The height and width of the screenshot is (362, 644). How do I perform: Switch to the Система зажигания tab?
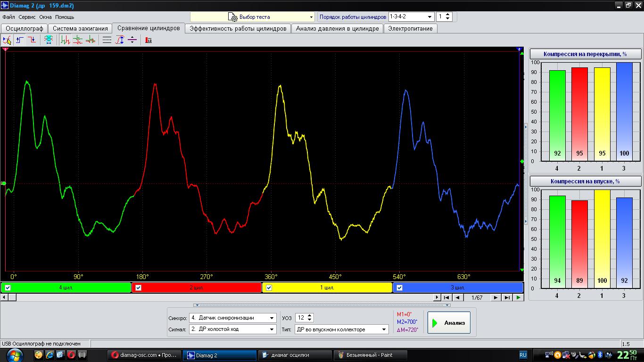pyautogui.click(x=81, y=28)
